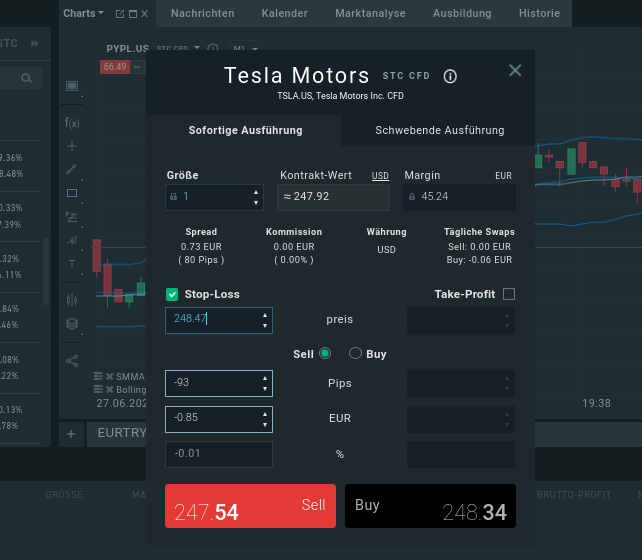Add a new chart tab with plus
Image resolution: width=642 pixels, height=560 pixels.
[x=71, y=434]
